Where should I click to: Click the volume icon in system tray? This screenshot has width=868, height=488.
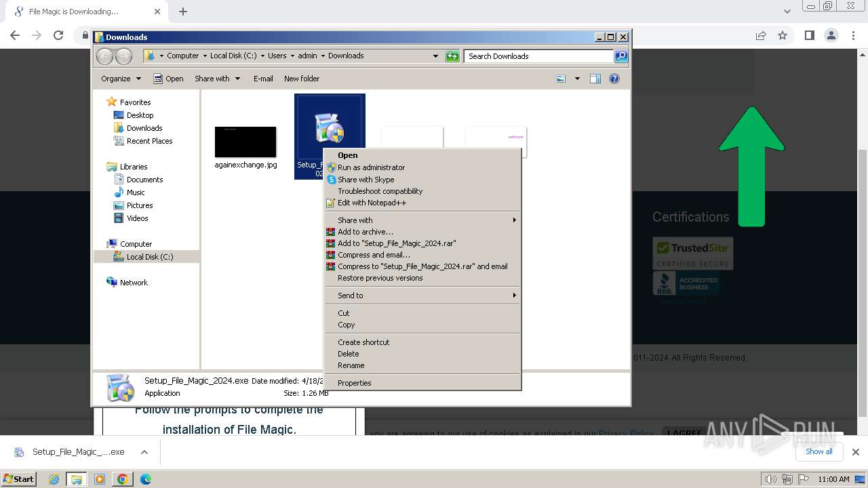pos(770,479)
